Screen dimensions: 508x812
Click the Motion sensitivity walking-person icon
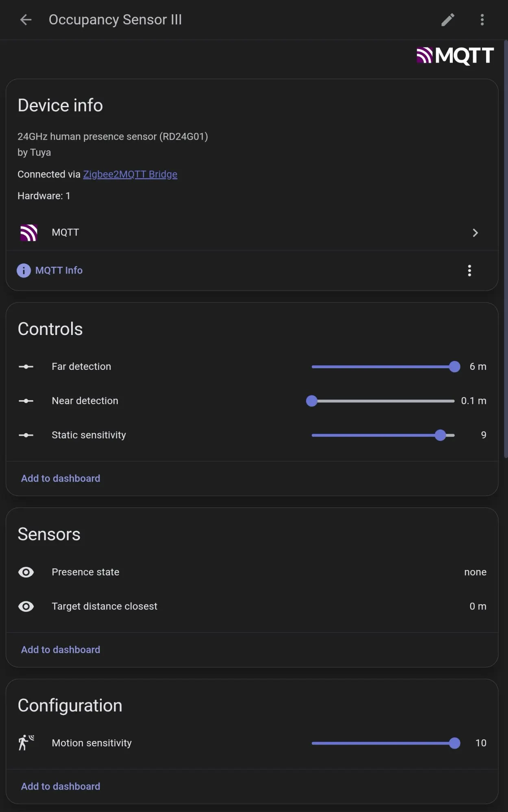coord(26,743)
